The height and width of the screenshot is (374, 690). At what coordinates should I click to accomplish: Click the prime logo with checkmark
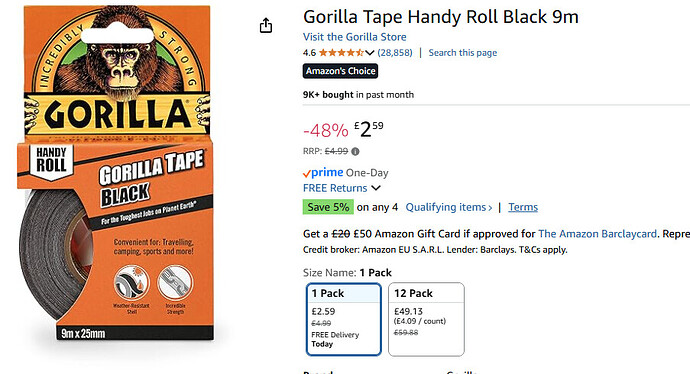tap(323, 172)
